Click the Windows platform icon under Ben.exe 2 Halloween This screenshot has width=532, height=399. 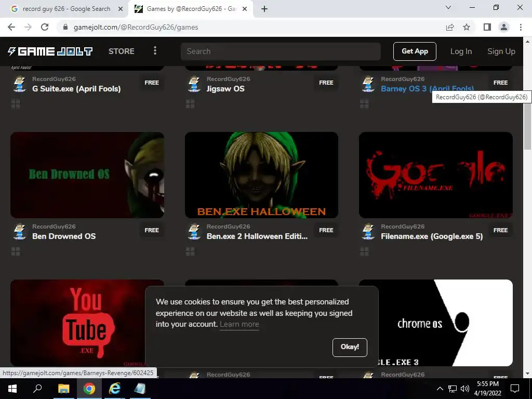click(x=190, y=251)
